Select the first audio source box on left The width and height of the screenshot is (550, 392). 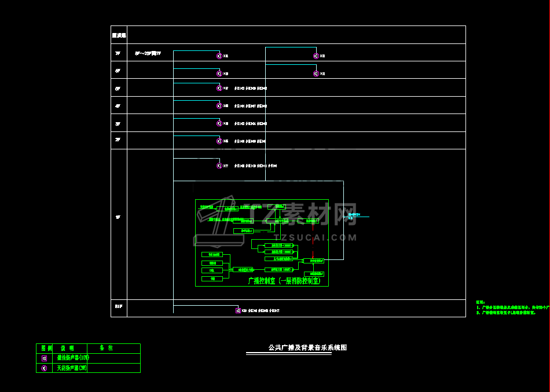pyautogui.click(x=212, y=254)
